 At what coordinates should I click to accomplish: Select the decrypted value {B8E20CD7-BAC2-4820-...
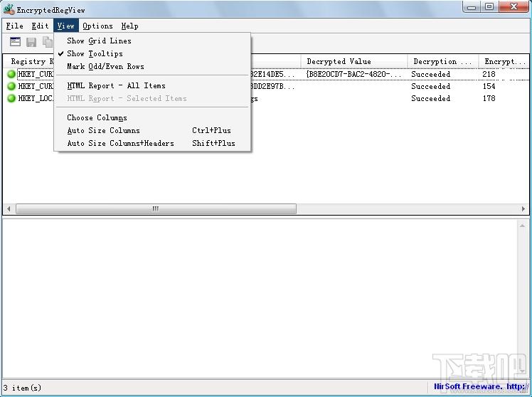point(354,74)
